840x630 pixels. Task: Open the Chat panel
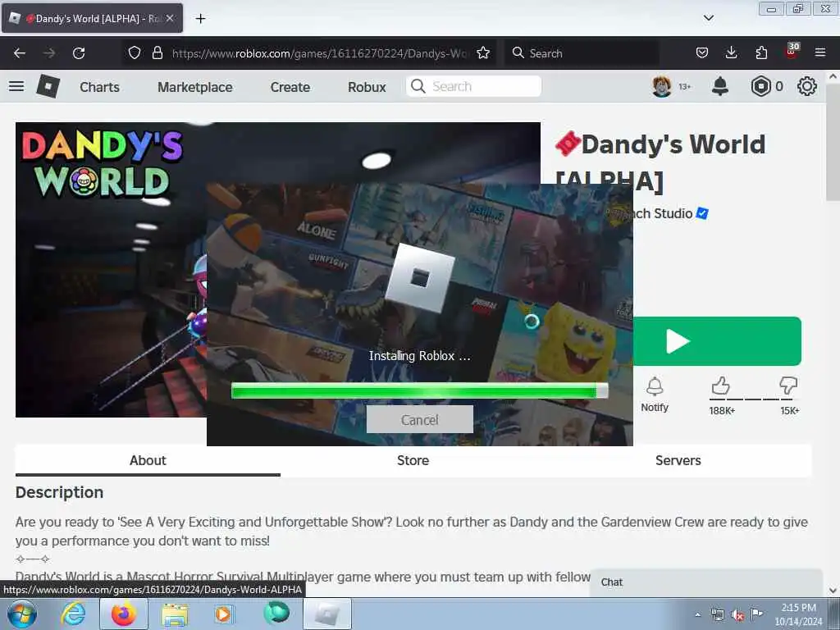pyautogui.click(x=706, y=582)
